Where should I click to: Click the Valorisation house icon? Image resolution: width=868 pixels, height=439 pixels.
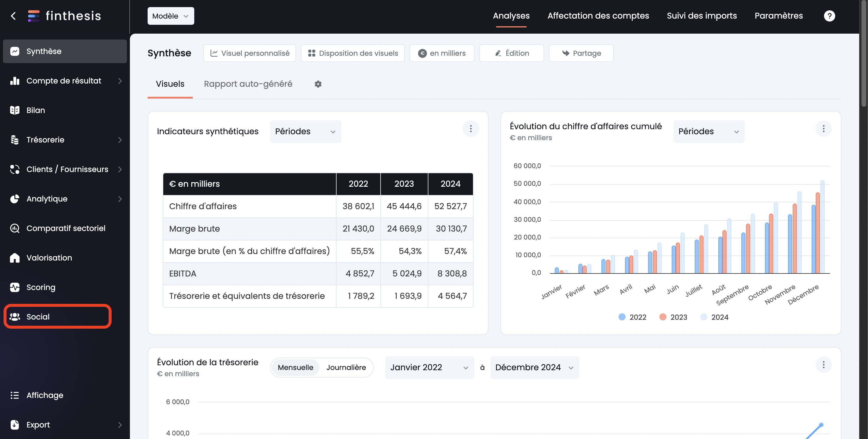pos(14,258)
